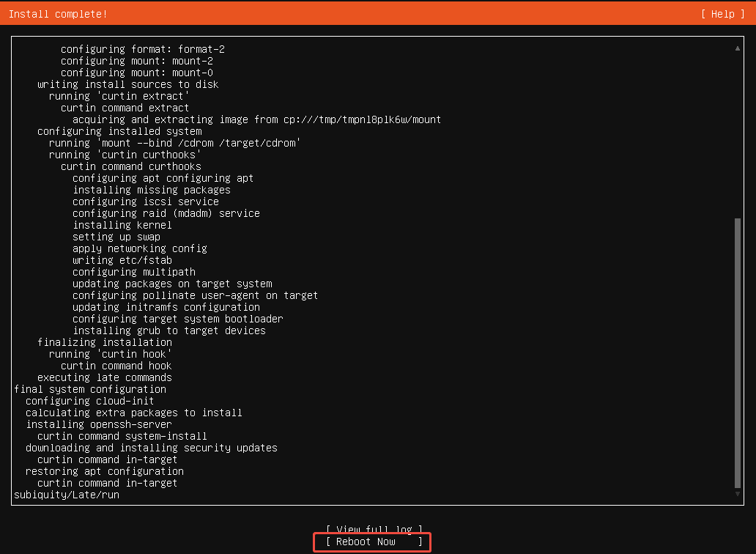
Task: Open the View full log option
Action: 374,529
